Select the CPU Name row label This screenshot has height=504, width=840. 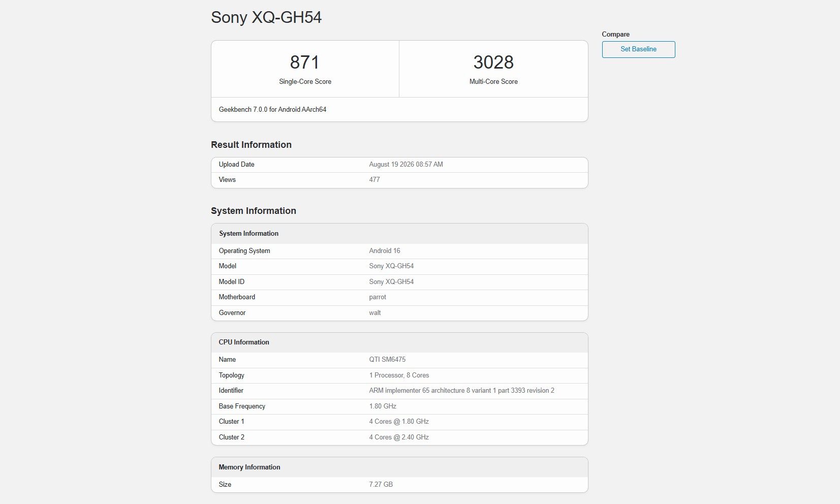coord(227,360)
